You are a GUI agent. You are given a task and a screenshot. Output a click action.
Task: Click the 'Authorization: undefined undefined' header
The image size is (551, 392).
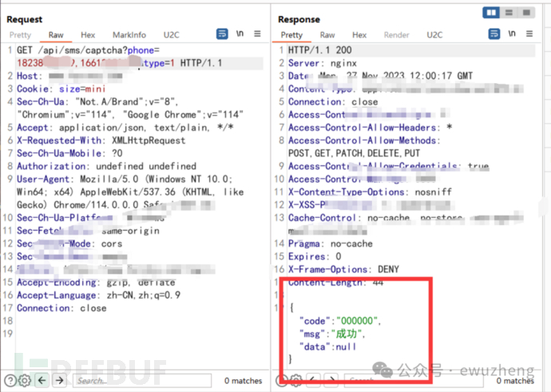pyautogui.click(x=106, y=166)
